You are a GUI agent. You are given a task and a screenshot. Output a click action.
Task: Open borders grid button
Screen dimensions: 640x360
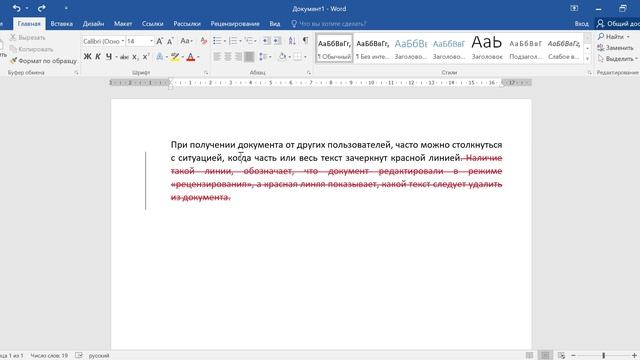click(298, 57)
